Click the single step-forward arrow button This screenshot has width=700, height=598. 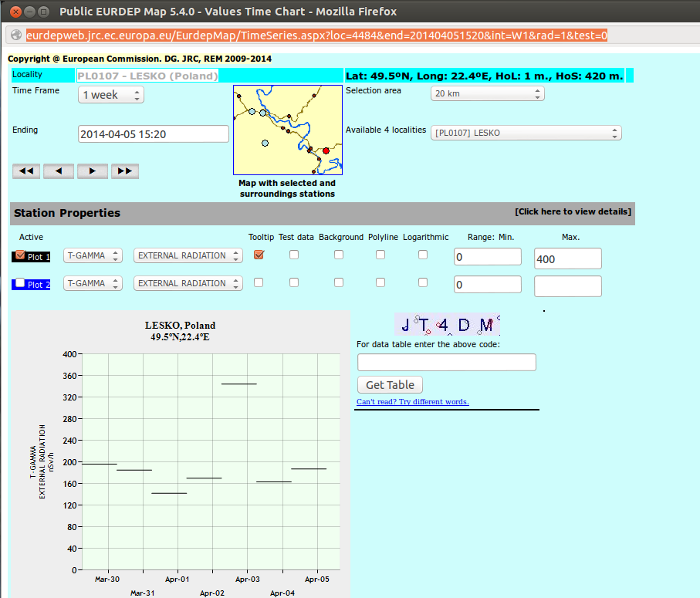click(92, 171)
